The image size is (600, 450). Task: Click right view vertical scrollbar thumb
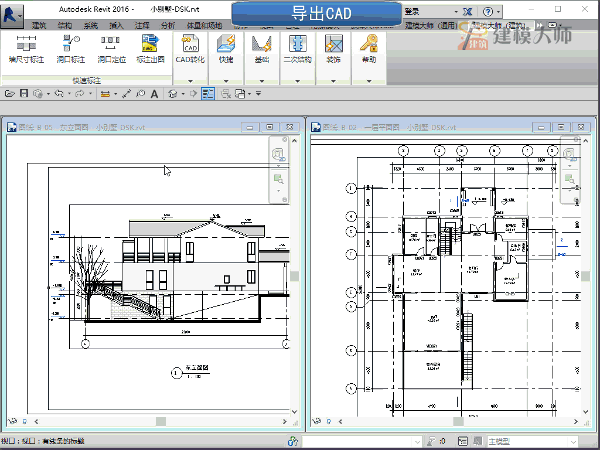(585, 276)
